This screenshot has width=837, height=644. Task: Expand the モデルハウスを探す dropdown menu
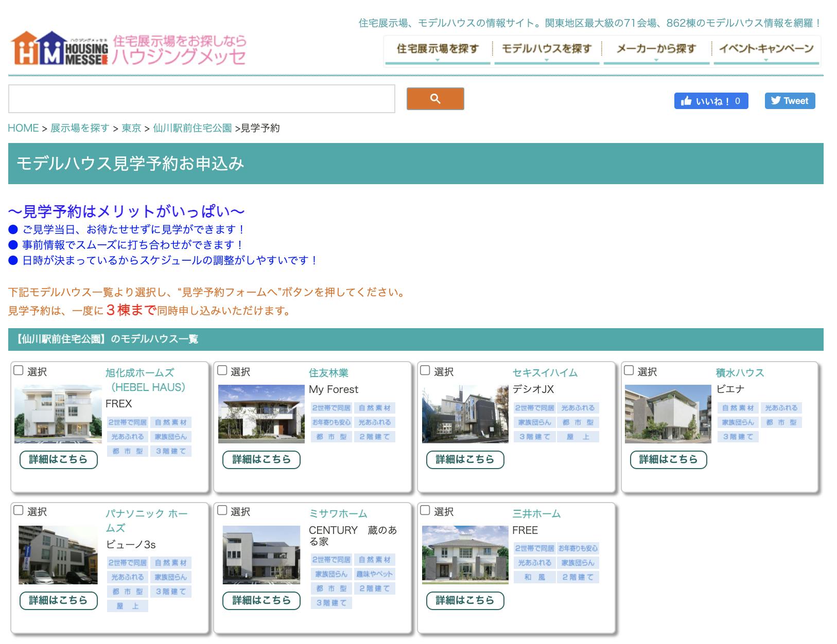pos(547,49)
